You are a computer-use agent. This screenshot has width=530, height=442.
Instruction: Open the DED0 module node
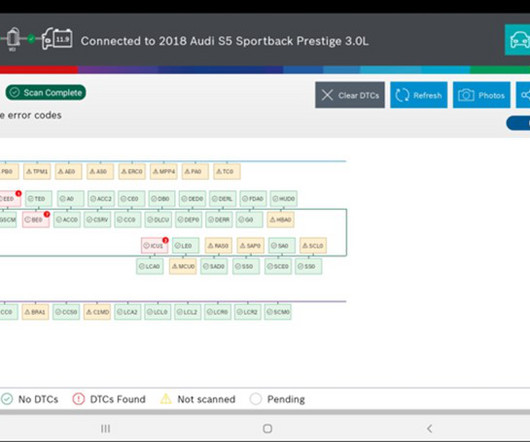(193, 199)
